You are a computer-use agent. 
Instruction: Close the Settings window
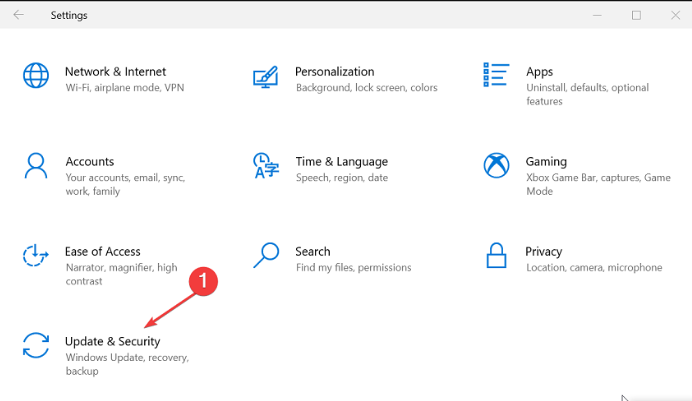pos(675,15)
